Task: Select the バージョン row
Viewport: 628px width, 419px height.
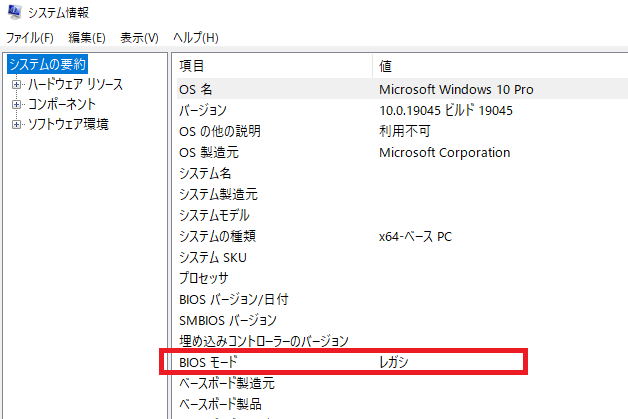Action: coord(402,110)
